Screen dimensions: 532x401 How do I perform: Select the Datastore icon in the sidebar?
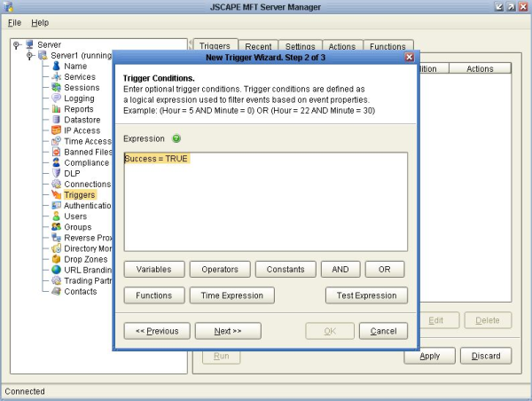tap(56, 120)
